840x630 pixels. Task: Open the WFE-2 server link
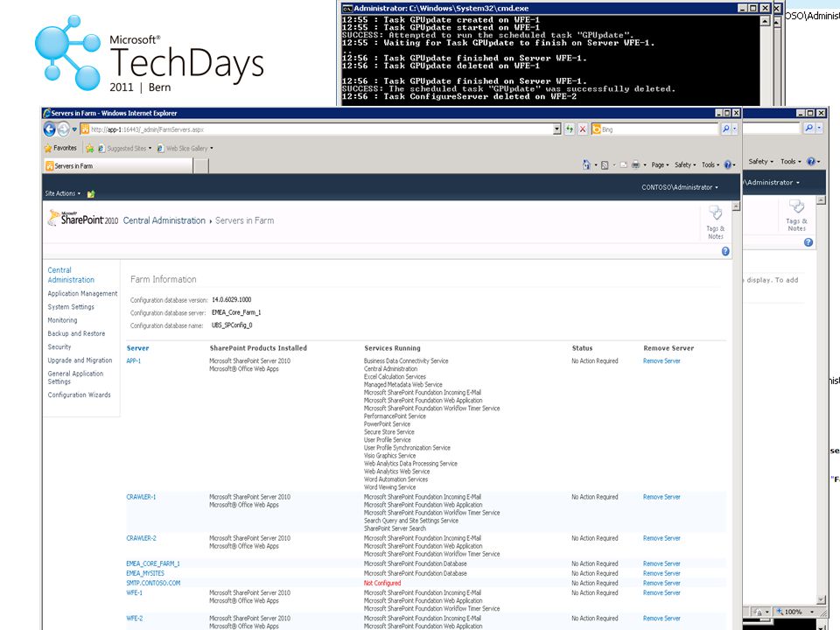135,619
